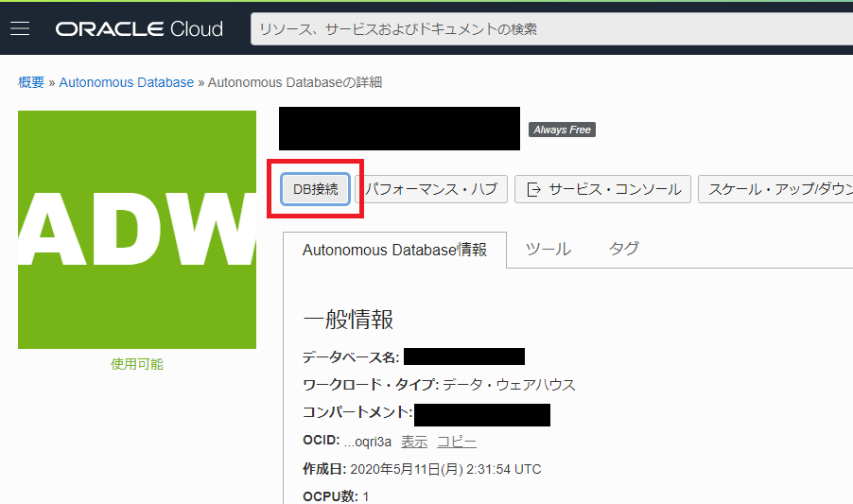This screenshot has width=853, height=504.
Task: Copy the OCID with コピー link
Action: 457,442
